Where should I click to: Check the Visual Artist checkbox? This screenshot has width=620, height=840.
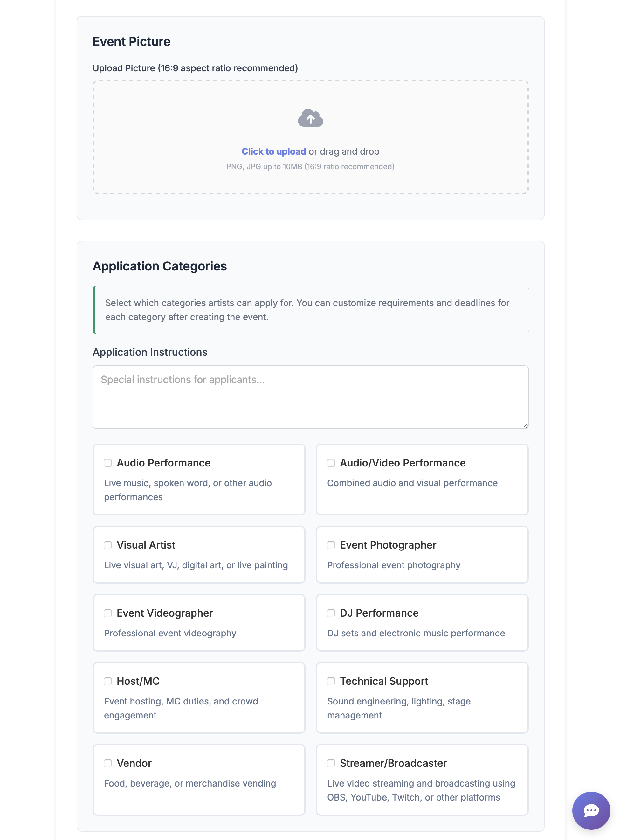(108, 545)
